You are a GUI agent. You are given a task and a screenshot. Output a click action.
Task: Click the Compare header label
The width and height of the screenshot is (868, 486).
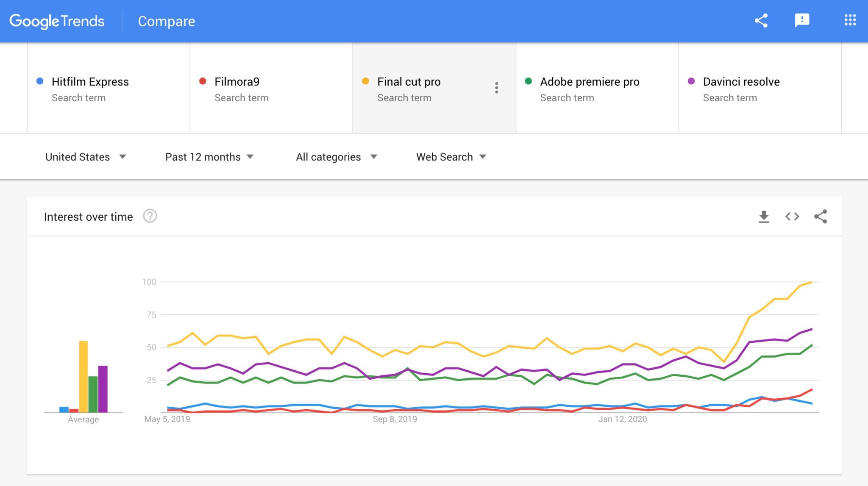pyautogui.click(x=166, y=21)
